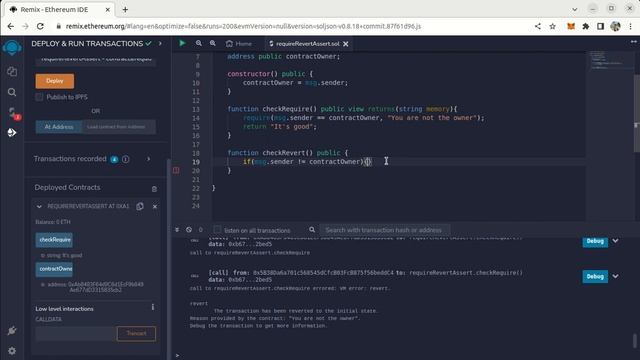640x360 pixels.
Task: Close the requireRevertAssert.sol tab
Action: tap(346, 44)
